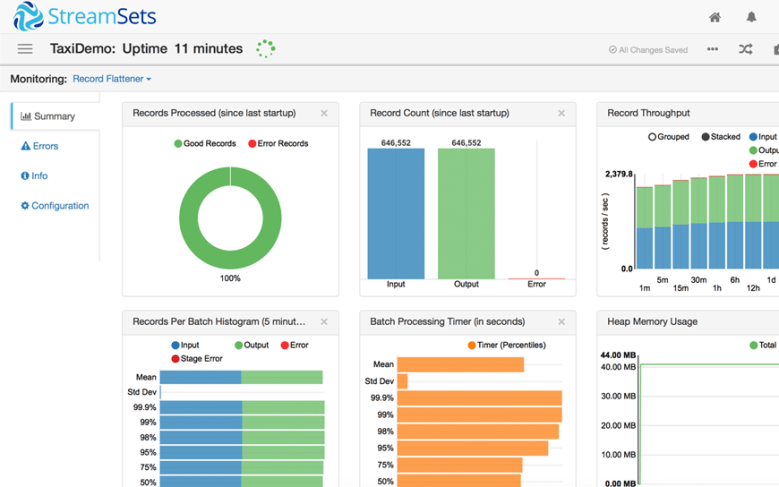Image resolution: width=779 pixels, height=487 pixels.
Task: Toggle Good Records green legend swatch
Action: click(x=178, y=144)
